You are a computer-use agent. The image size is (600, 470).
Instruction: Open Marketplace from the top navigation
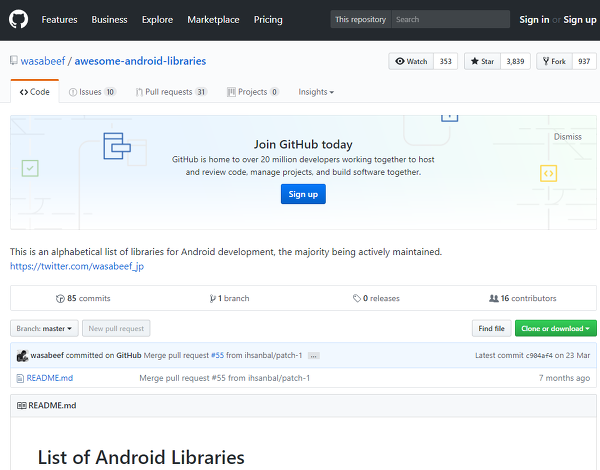click(x=213, y=20)
